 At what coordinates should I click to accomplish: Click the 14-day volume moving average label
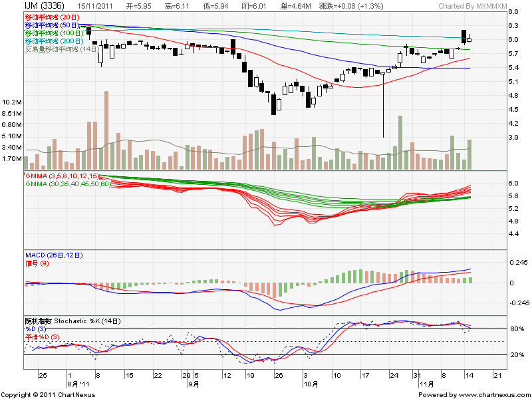click(x=61, y=49)
